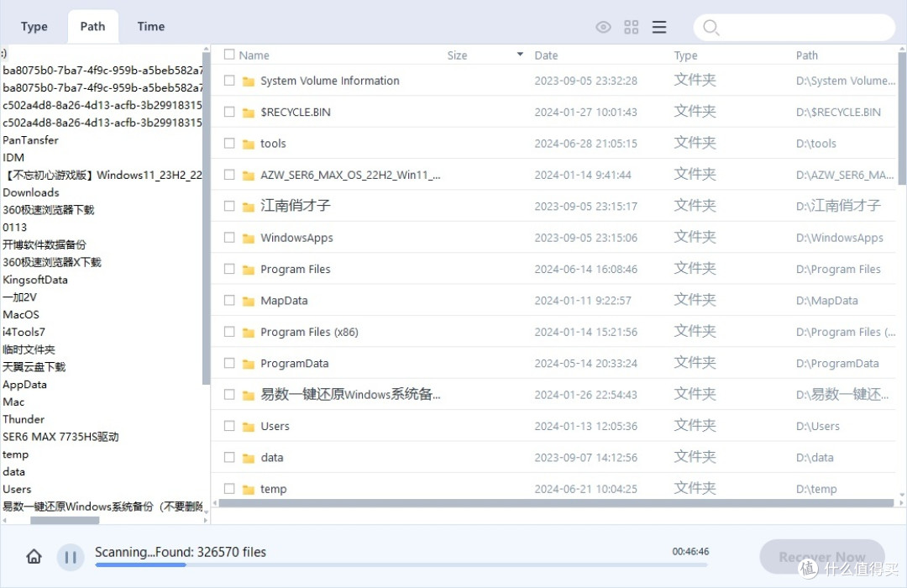The image size is (907, 588).
Task: Go back to home screen icon
Action: 34,557
